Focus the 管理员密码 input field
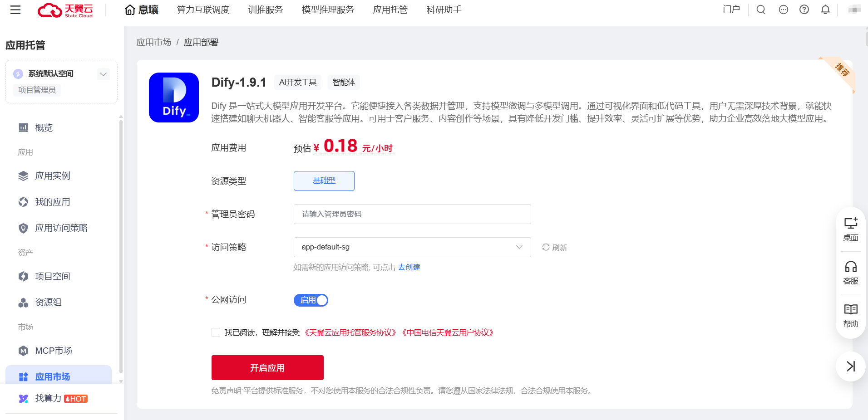The height and width of the screenshot is (420, 868). click(412, 214)
